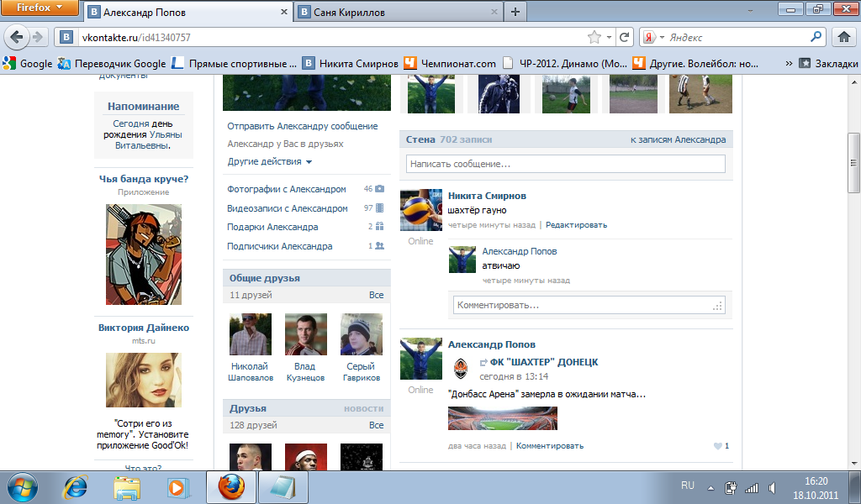Show hidden tray icons arrow

tap(710, 487)
